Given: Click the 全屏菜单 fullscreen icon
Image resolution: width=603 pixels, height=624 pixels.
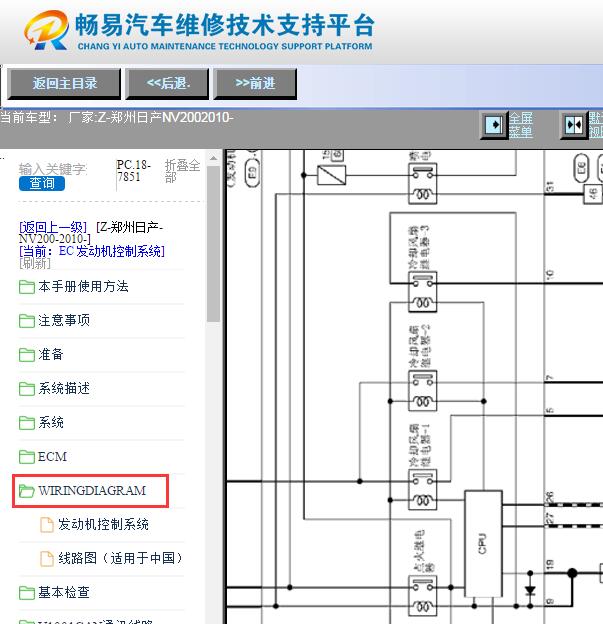Looking at the screenshot, I should [494, 125].
